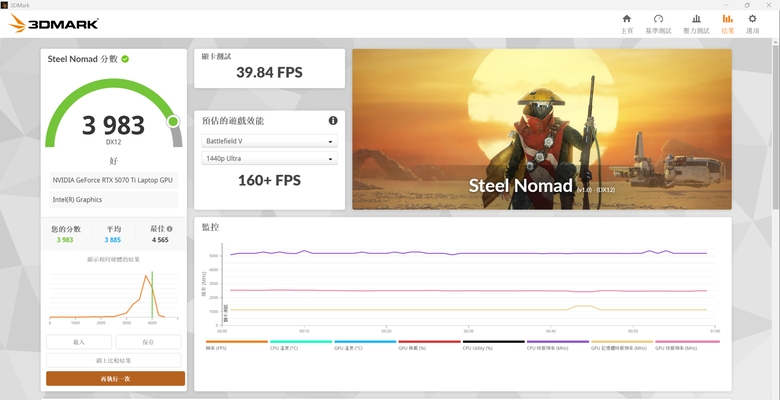Toggle the GPU 溫度 (°C) blue legend
The width and height of the screenshot is (780, 400).
click(365, 345)
